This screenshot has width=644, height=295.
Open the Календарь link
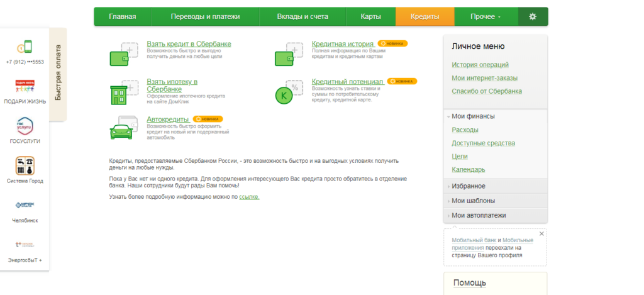pyautogui.click(x=468, y=169)
